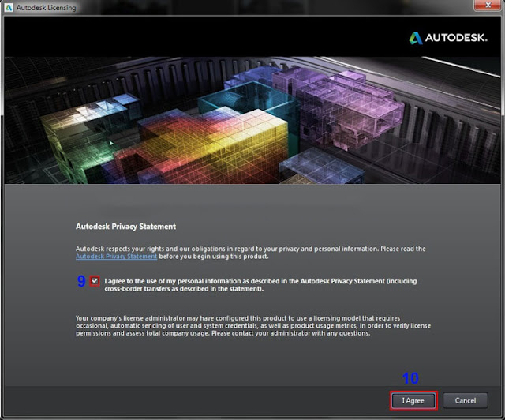The image size is (505, 420).
Task: Click the 'I agree to the use' checkbox label
Action: coord(260,285)
